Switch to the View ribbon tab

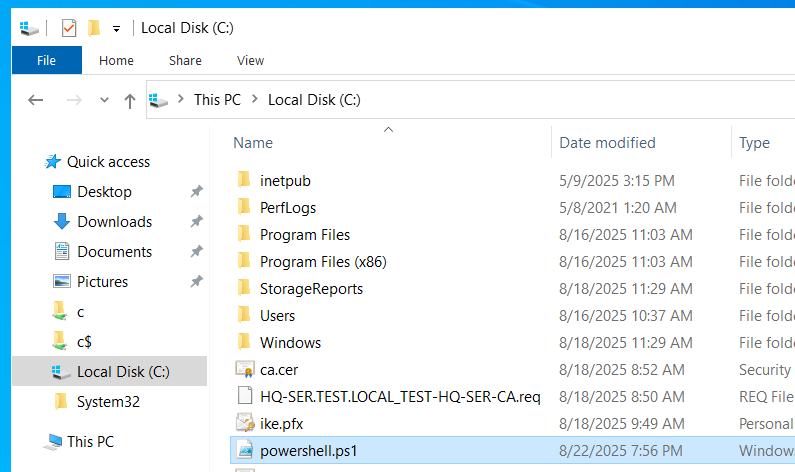pos(250,60)
